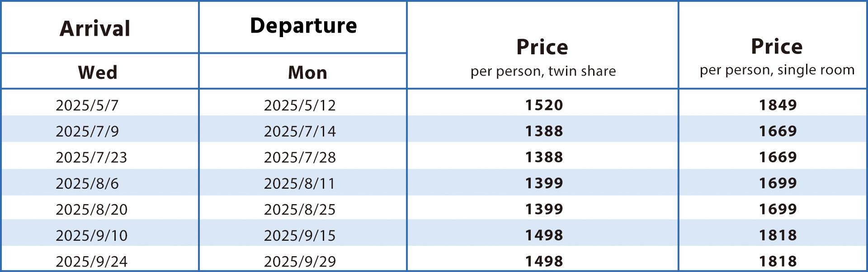
Task: Select arrival date 2025/7/9
Action: click(x=87, y=131)
